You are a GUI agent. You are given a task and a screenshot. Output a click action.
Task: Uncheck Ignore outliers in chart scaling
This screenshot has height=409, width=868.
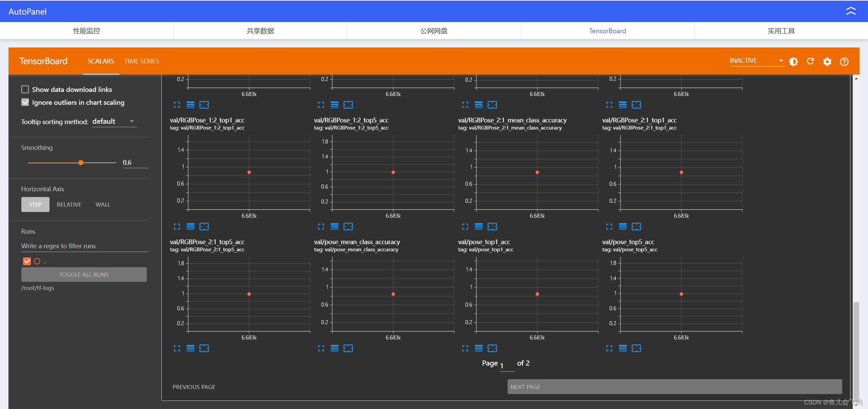pyautogui.click(x=25, y=102)
